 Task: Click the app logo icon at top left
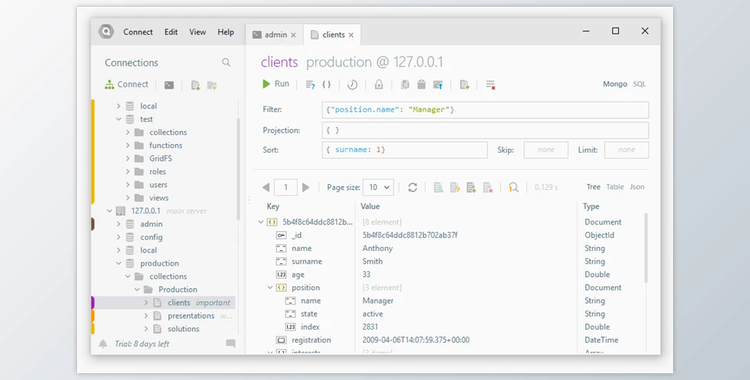point(106,32)
